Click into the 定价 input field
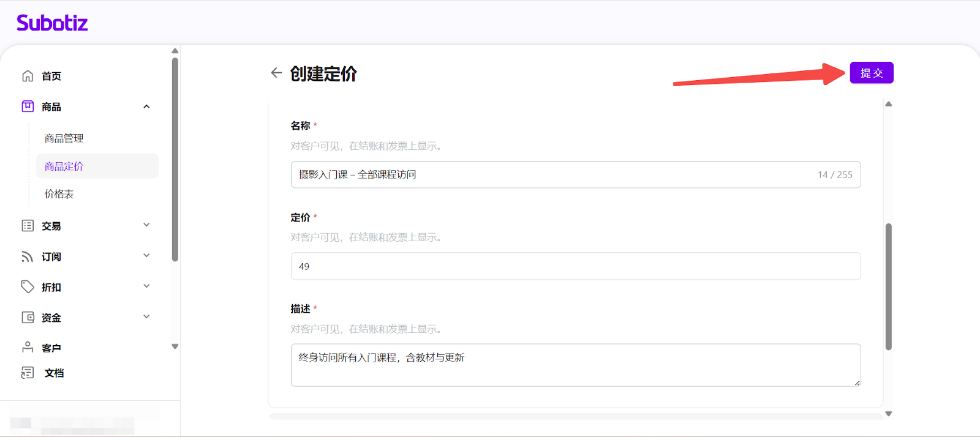The width and height of the screenshot is (980, 437). point(575,266)
